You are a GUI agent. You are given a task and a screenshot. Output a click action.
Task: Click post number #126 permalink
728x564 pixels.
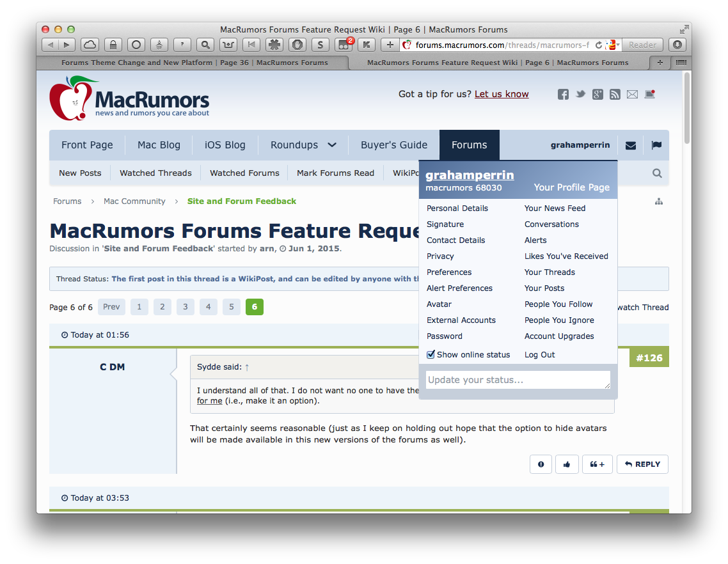click(649, 358)
